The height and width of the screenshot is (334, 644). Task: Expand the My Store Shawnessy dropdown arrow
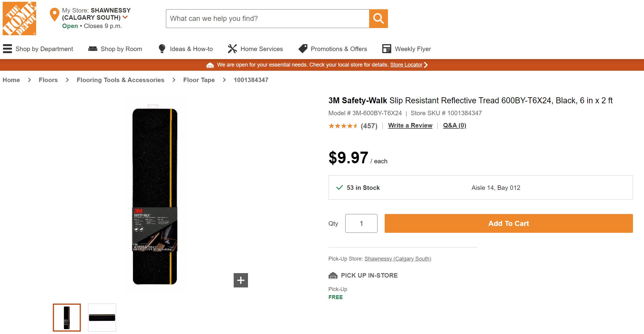click(125, 17)
